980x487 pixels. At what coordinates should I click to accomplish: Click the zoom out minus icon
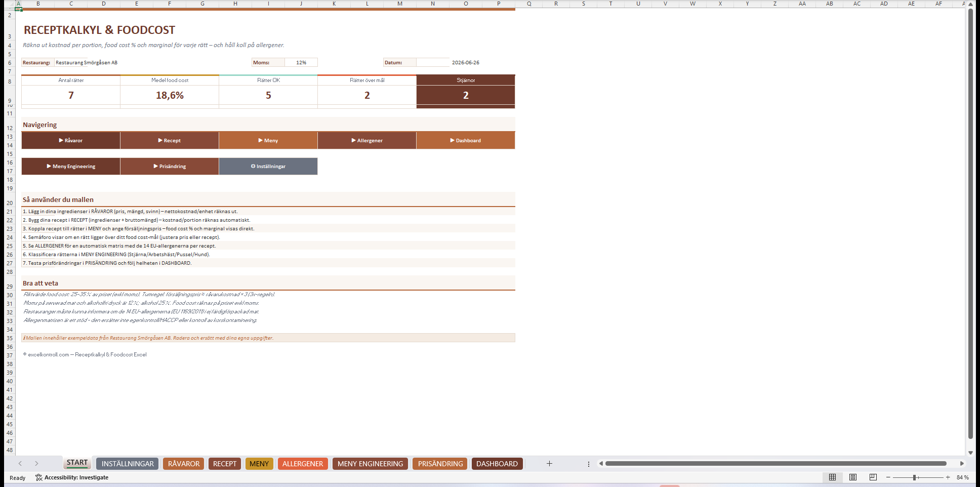888,477
